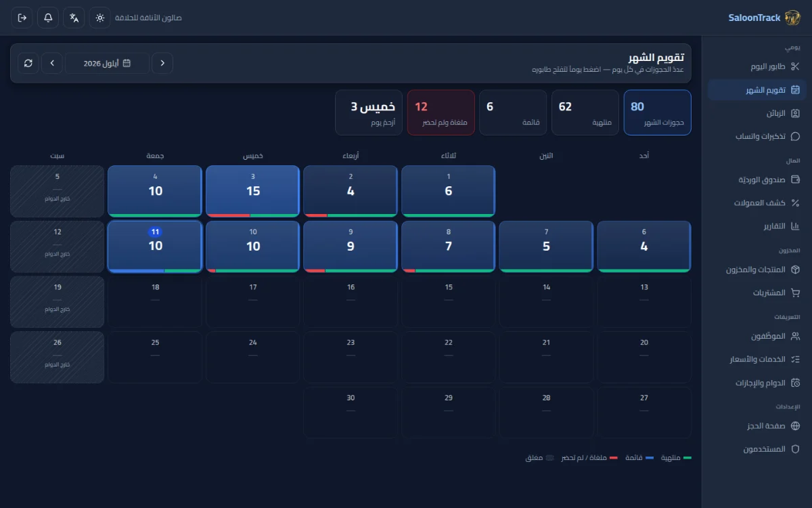The width and height of the screenshot is (812, 508).
Task: Open طابور اليوم from sidebar
Action: pos(757,66)
